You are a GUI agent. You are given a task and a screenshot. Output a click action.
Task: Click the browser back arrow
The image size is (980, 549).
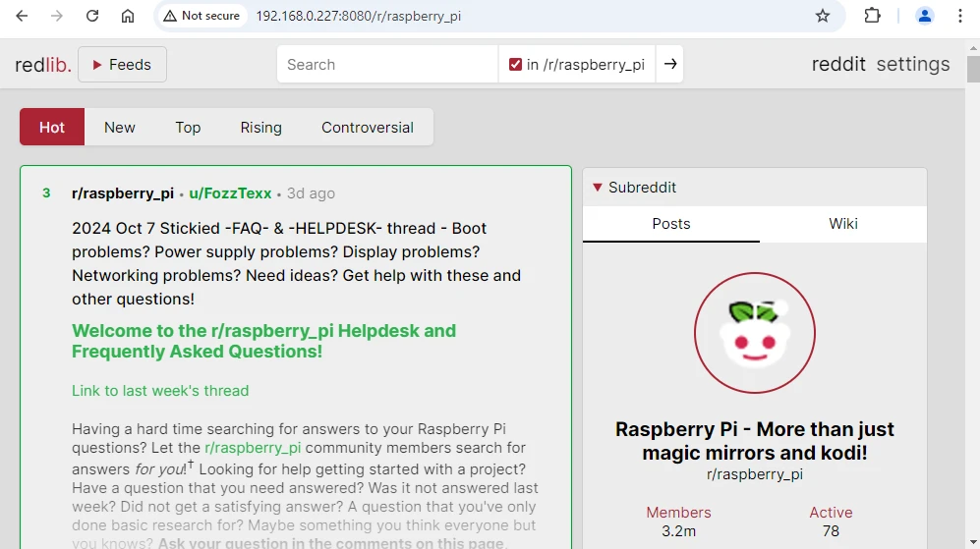(x=22, y=16)
